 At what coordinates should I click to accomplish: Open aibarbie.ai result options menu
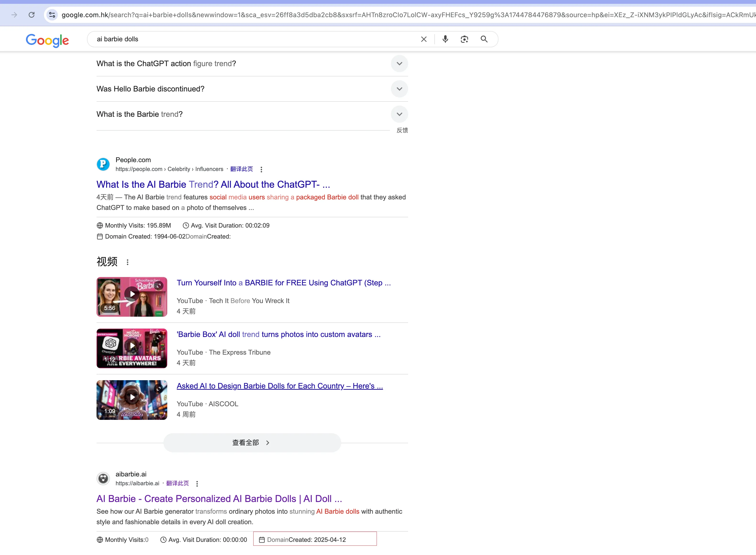pyautogui.click(x=197, y=484)
